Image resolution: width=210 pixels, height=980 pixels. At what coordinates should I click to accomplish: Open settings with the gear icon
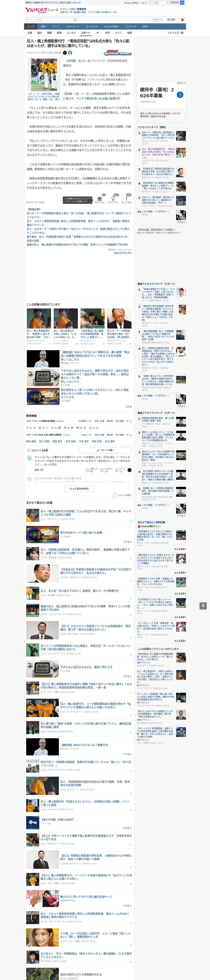tap(182, 20)
